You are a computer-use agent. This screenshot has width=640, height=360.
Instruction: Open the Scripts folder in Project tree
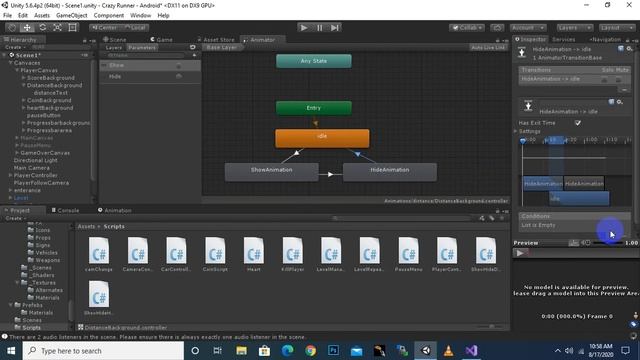[31, 327]
